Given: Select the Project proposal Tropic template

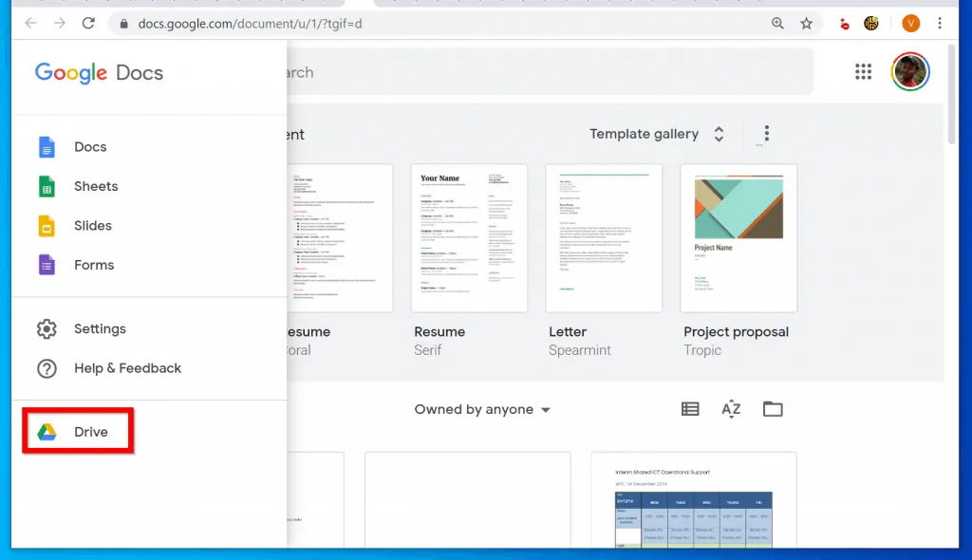Looking at the screenshot, I should (738, 237).
